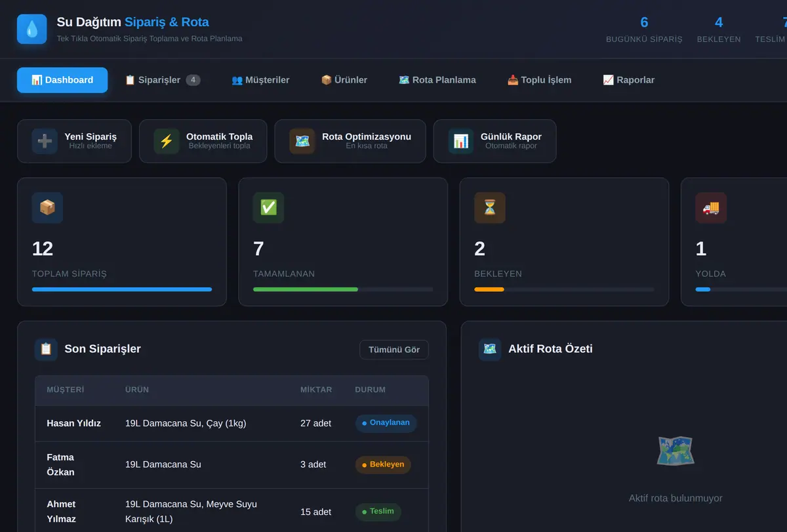The height and width of the screenshot is (532, 787).
Task: Click the truck icon on Yolda card
Action: click(x=711, y=208)
